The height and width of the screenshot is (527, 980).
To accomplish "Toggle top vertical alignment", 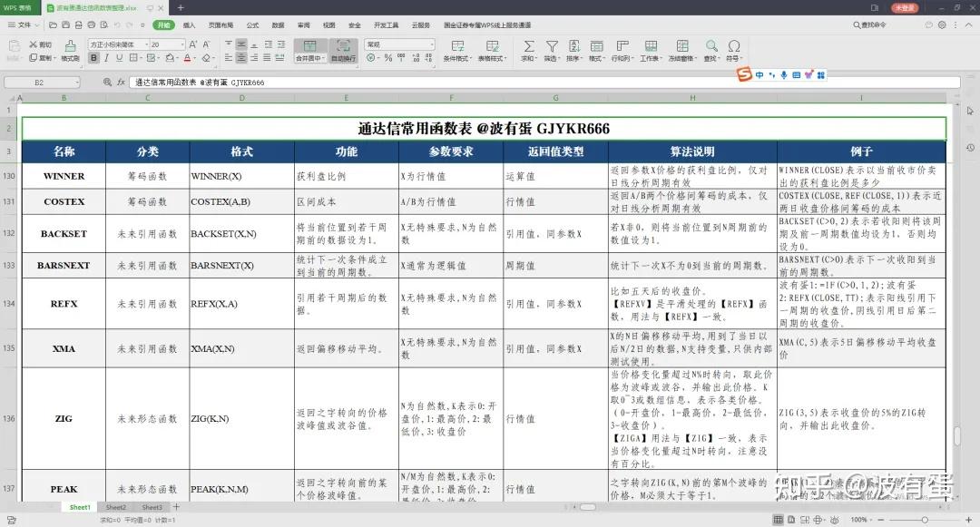I will 228,44.
